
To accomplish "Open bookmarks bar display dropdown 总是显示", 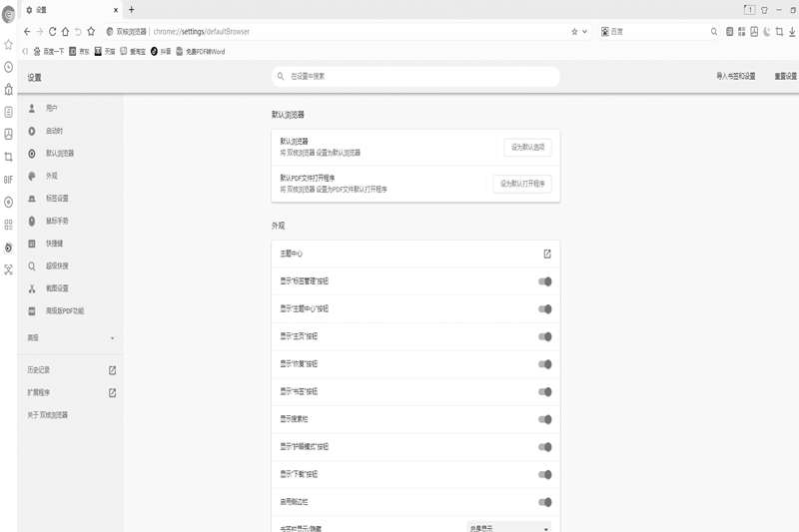I will point(509,528).
